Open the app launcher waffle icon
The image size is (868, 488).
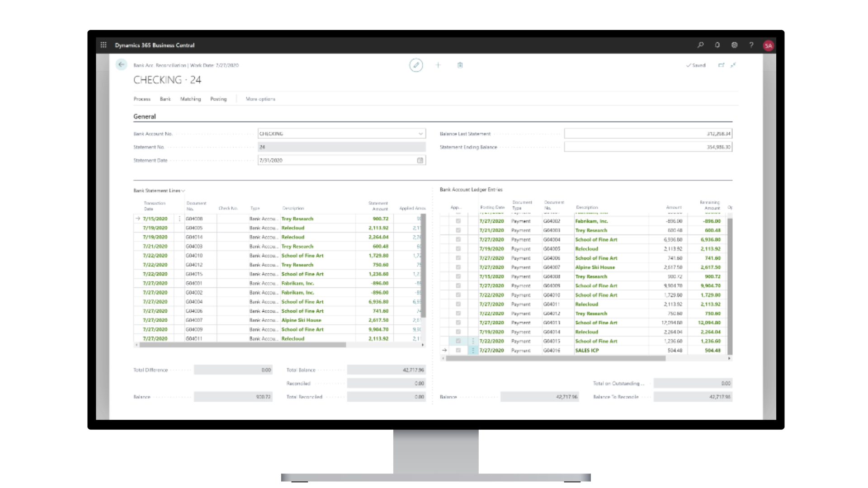point(104,45)
